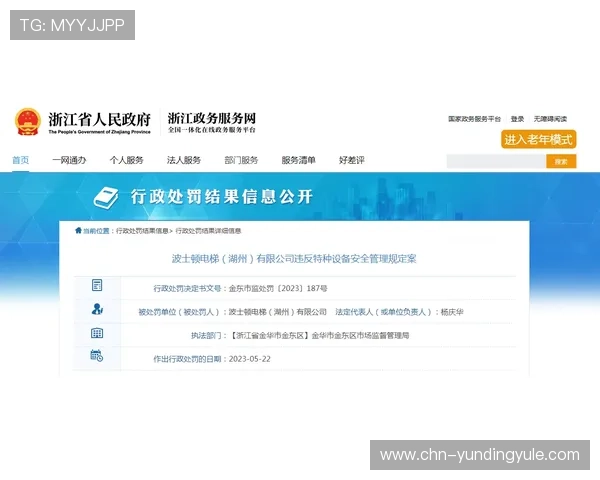Open the 无障碍阅读 link
Screen dimensions: 600x480
click(550, 119)
